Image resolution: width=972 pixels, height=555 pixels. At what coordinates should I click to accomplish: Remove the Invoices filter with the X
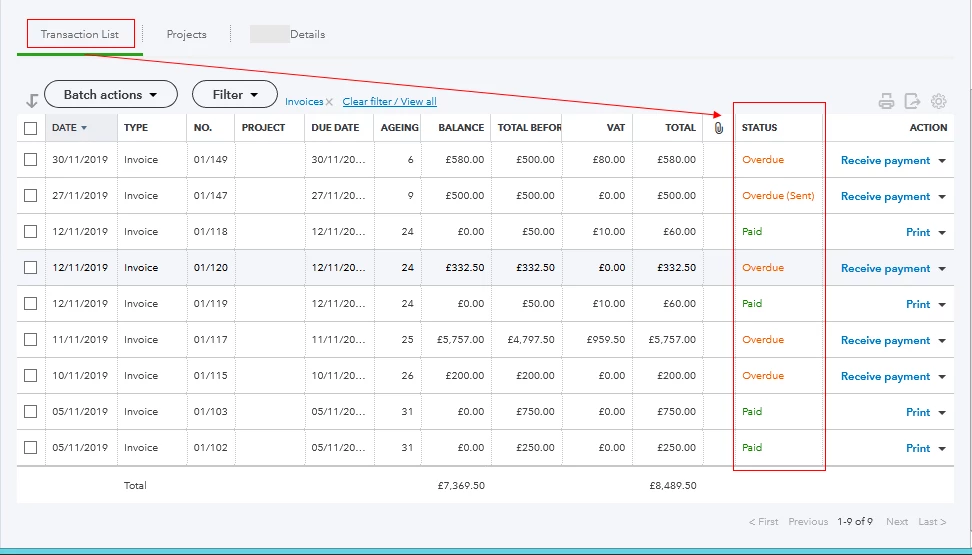(x=329, y=102)
